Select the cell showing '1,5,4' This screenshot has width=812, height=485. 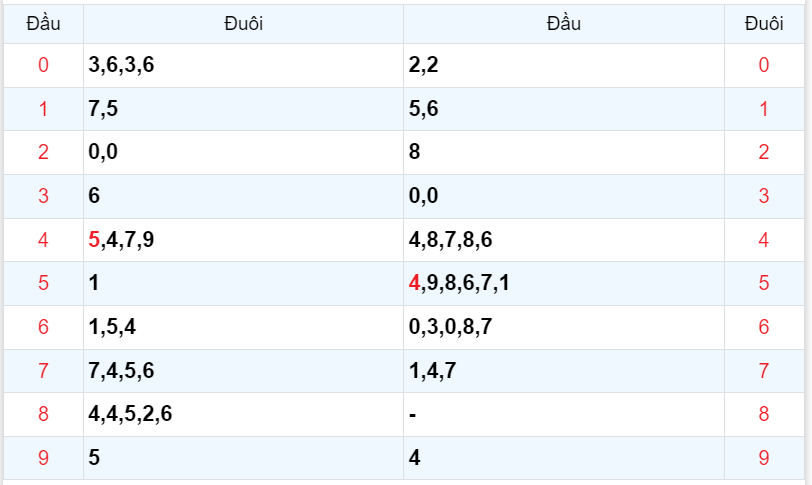(112, 327)
